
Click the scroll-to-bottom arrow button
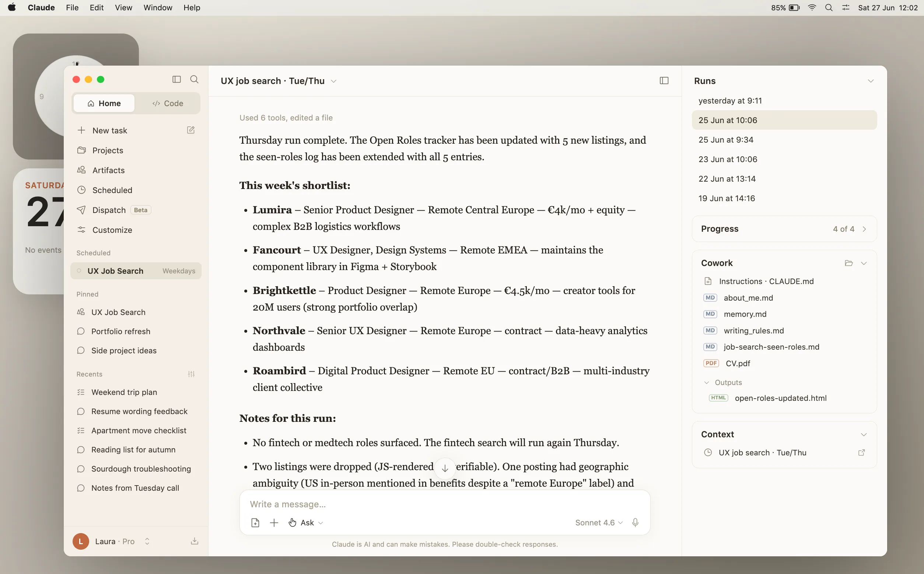point(445,468)
